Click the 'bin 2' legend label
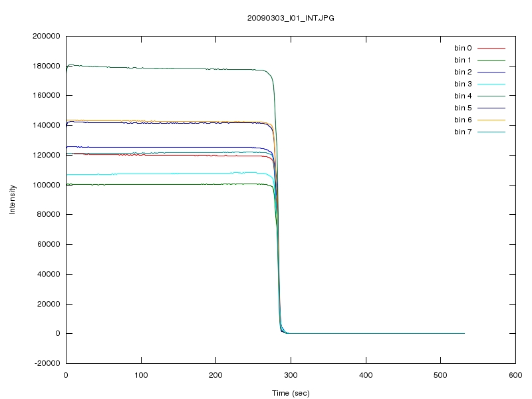 point(463,72)
